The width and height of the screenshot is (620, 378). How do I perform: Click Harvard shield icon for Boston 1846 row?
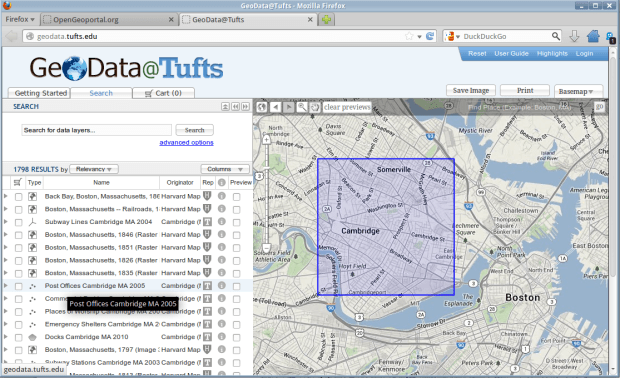pyautogui.click(x=207, y=234)
